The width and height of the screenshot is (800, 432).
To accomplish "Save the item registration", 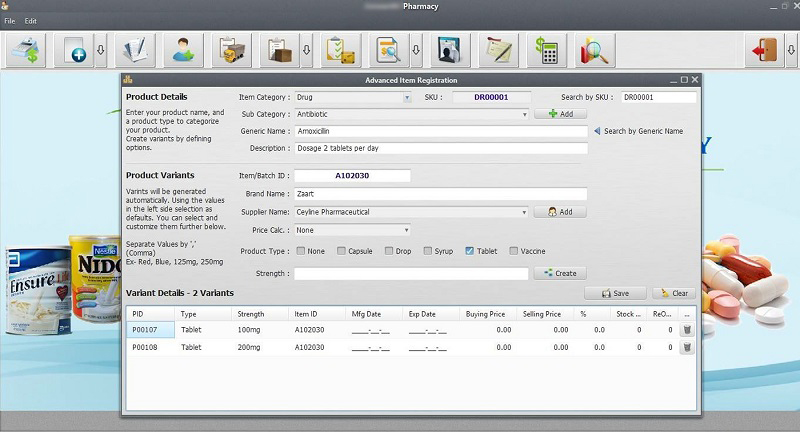I will click(x=615, y=293).
